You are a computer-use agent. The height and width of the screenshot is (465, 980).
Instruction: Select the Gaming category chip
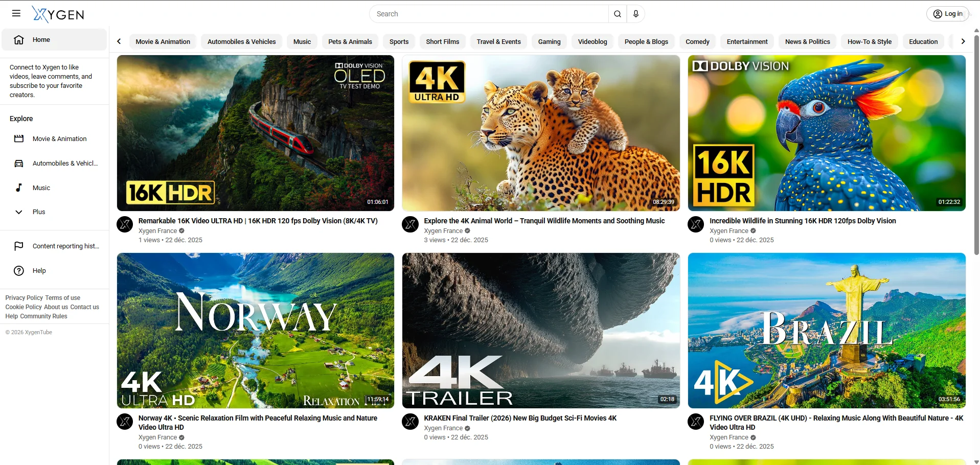(x=549, y=42)
